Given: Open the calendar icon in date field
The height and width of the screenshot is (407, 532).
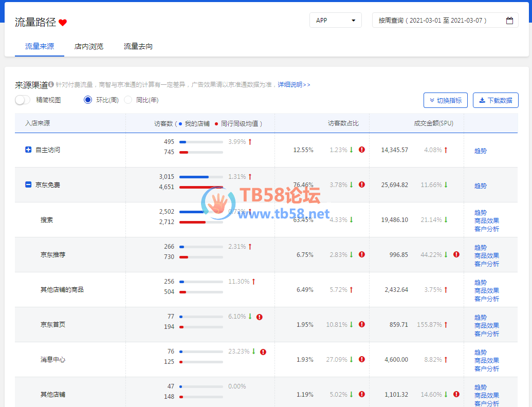Looking at the screenshot, I should tap(509, 21).
